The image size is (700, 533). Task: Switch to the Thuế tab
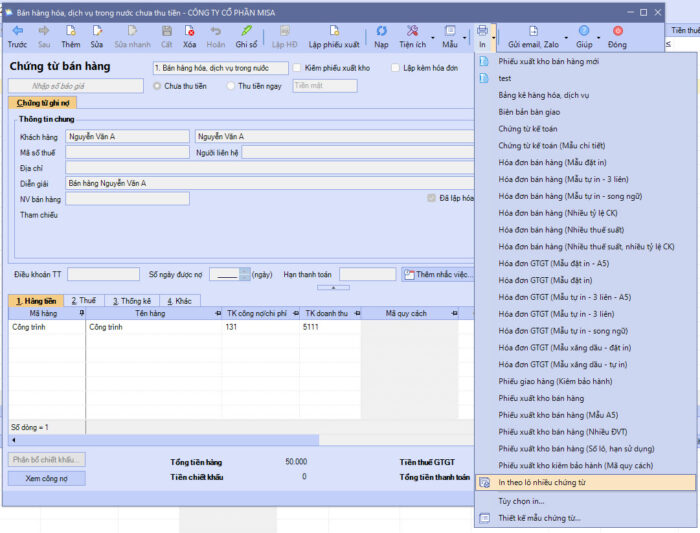(83, 300)
